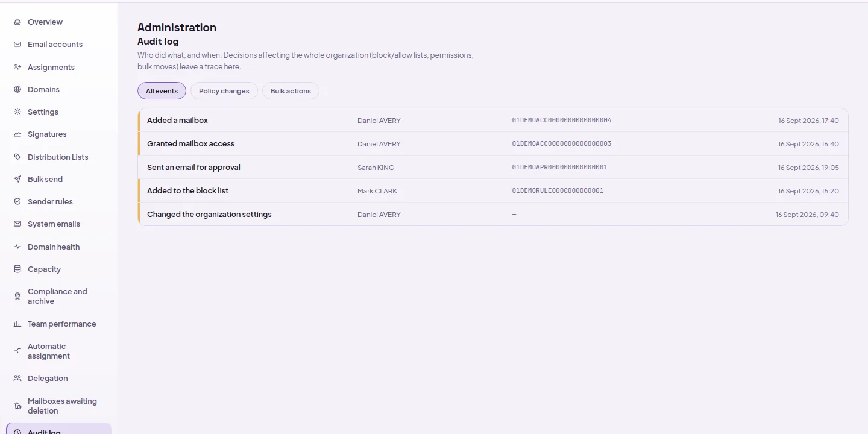Filter the log by Bulk actions
Image resolution: width=868 pixels, height=434 pixels.
(x=291, y=91)
